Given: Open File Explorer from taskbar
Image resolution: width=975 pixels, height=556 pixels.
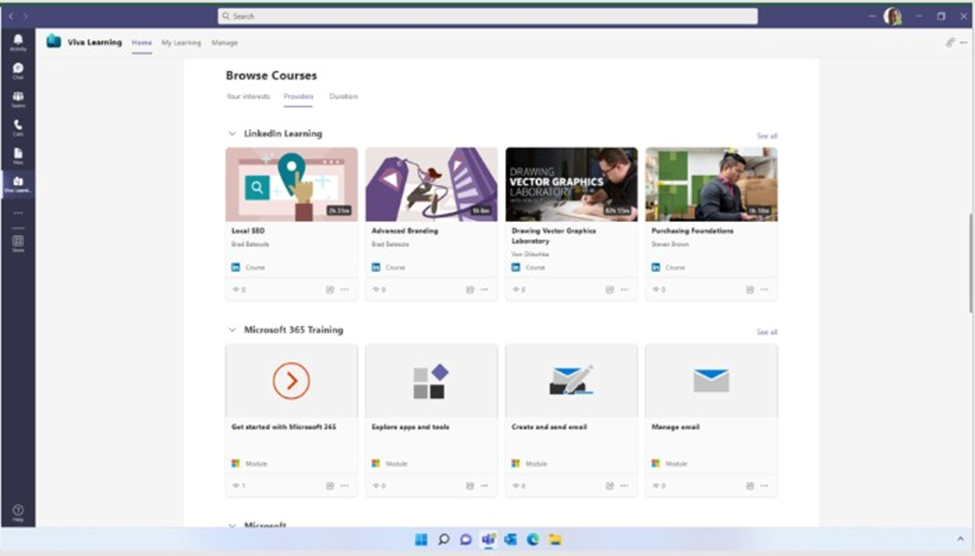Looking at the screenshot, I should tap(555, 539).
